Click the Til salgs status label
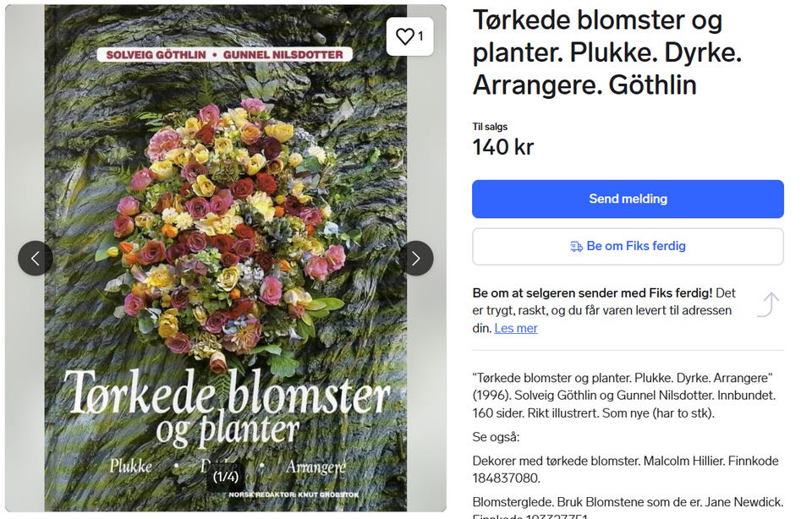812x519 pixels. pyautogui.click(x=491, y=125)
